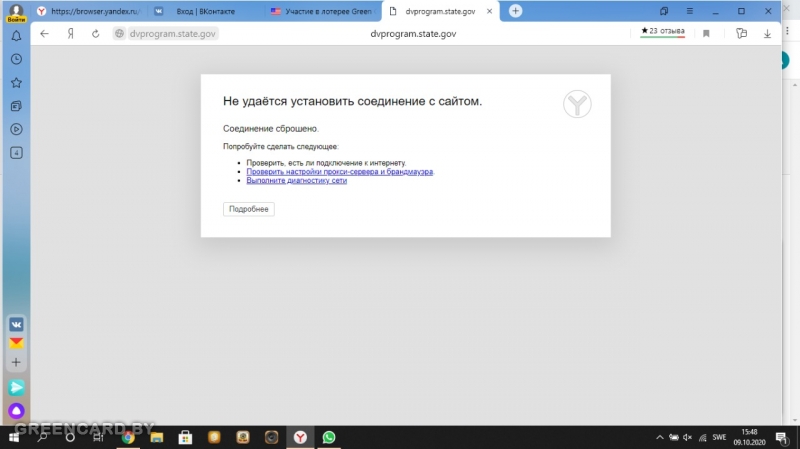This screenshot has height=449, width=800.
Task: Open proxy and firewall settings link
Action: [x=340, y=171]
